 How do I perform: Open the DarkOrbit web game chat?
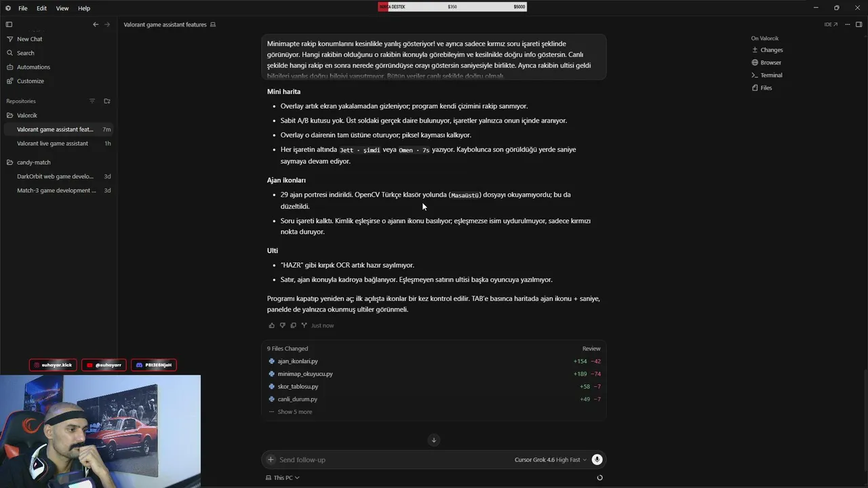pos(58,176)
